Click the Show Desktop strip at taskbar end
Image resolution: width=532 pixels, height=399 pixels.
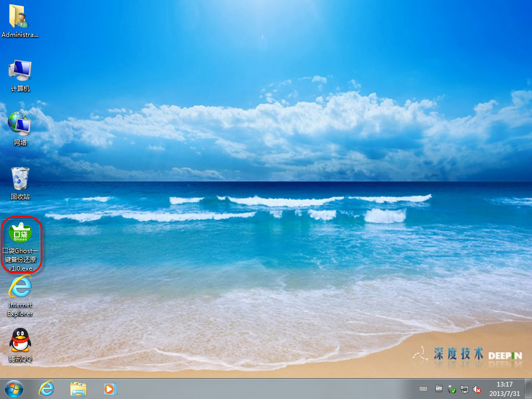tap(529, 389)
